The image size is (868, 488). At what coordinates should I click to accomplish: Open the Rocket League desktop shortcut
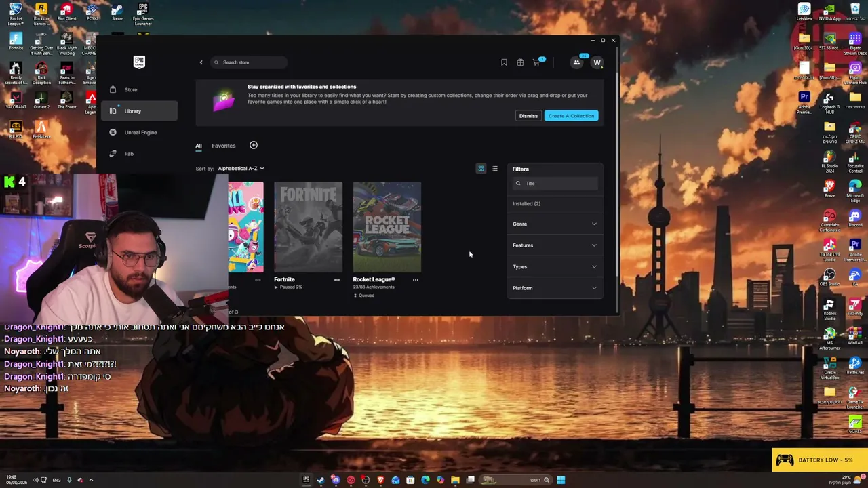(16, 14)
